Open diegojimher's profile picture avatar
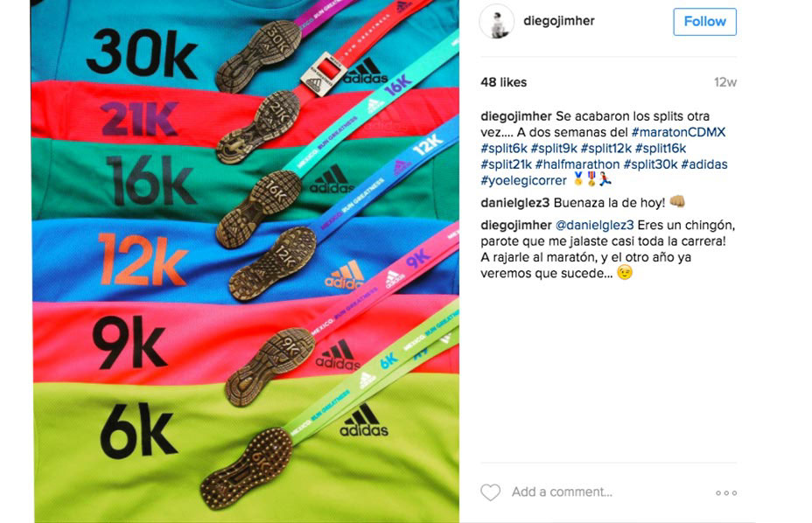The image size is (812, 523). click(x=497, y=21)
